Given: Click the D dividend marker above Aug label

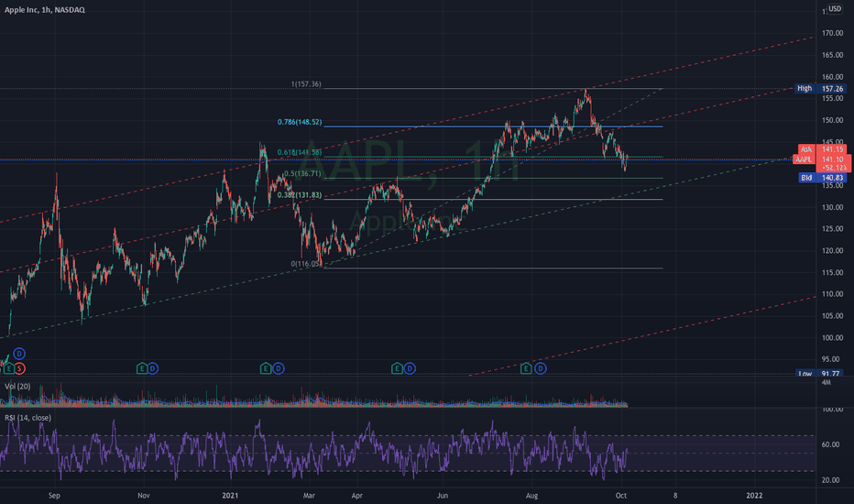Looking at the screenshot, I should (540, 369).
